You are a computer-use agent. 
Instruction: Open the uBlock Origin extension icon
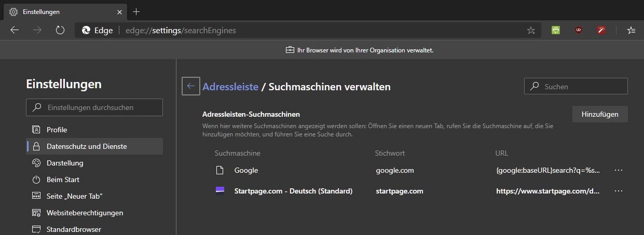point(579,31)
